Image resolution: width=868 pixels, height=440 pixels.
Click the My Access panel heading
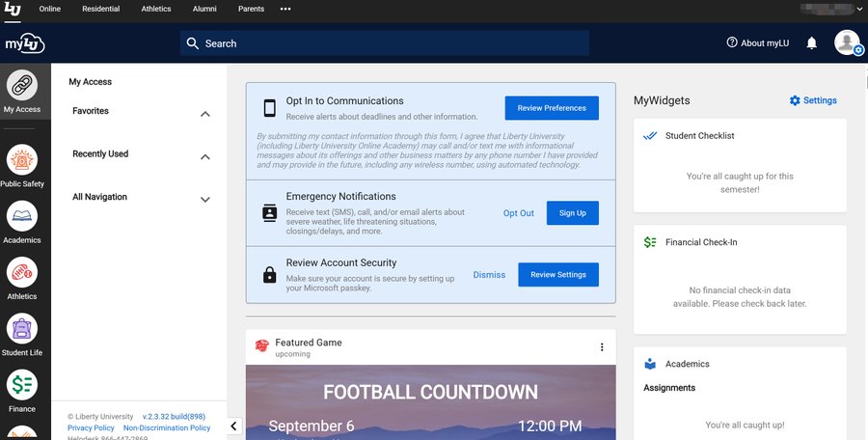coord(91,81)
